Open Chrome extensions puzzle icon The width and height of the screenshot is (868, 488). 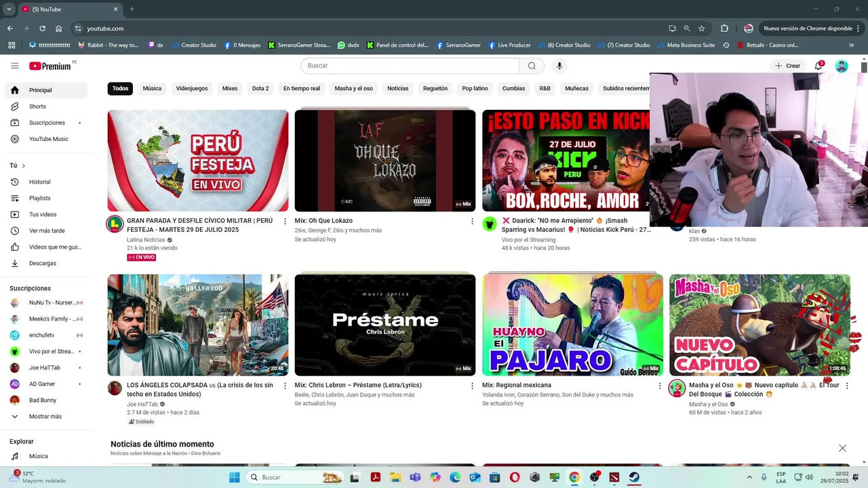(724, 28)
